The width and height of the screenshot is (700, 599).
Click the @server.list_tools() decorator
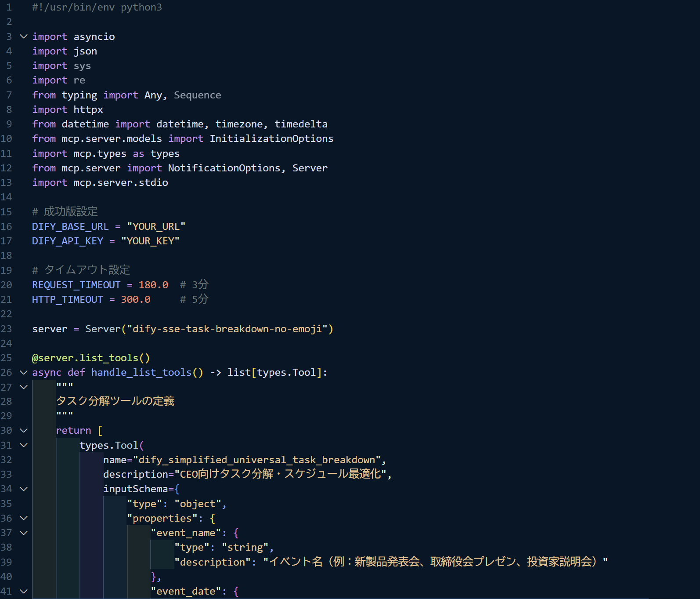(x=91, y=358)
